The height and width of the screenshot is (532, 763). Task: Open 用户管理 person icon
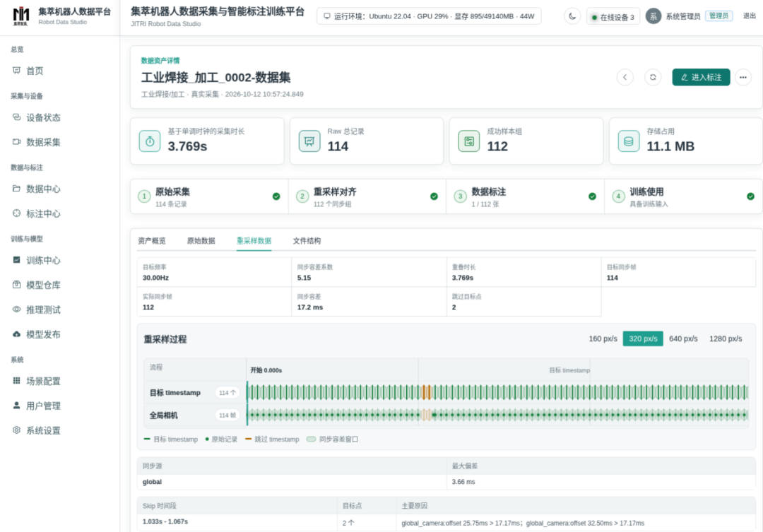coord(16,406)
